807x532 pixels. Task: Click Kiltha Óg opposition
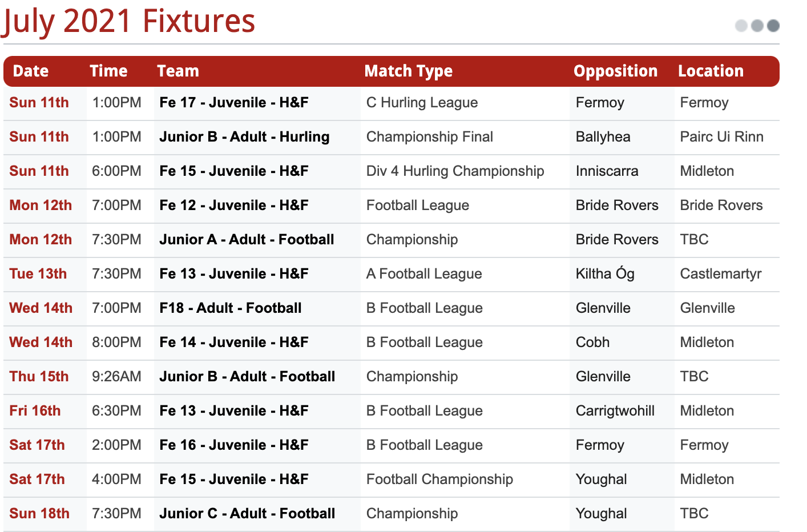pos(604,274)
